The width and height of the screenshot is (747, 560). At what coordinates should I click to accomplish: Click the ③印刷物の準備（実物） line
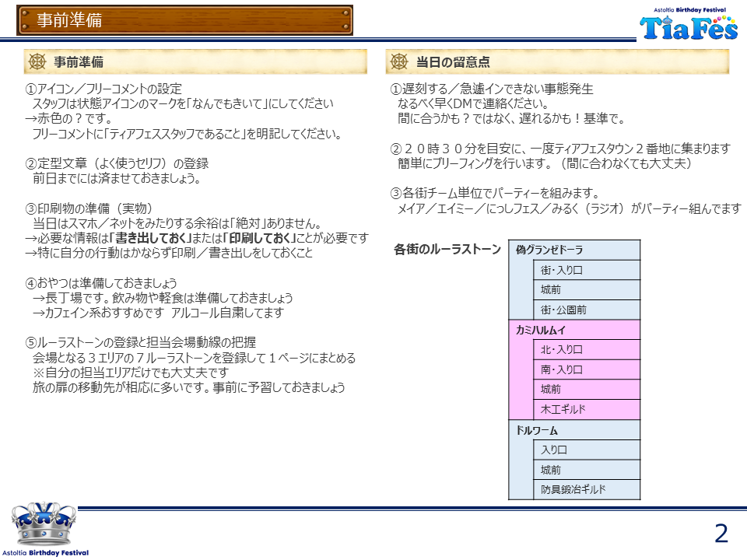(x=89, y=208)
